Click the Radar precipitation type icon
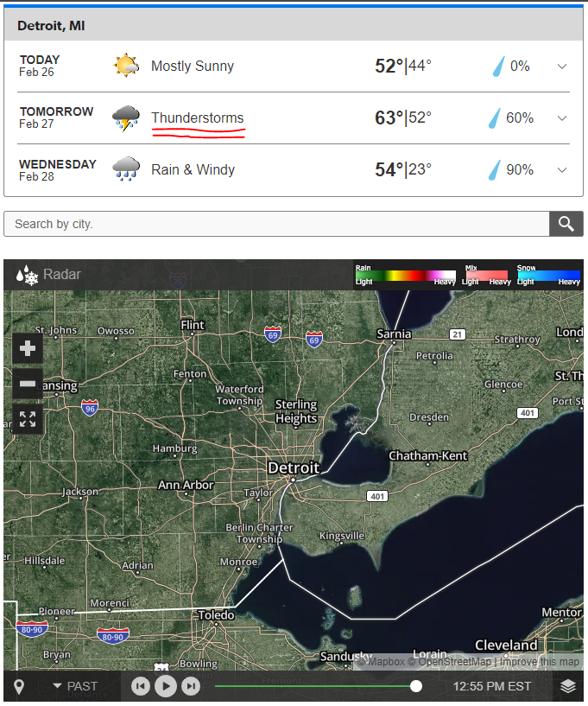Screen dimensions: 588x706 coord(27,275)
